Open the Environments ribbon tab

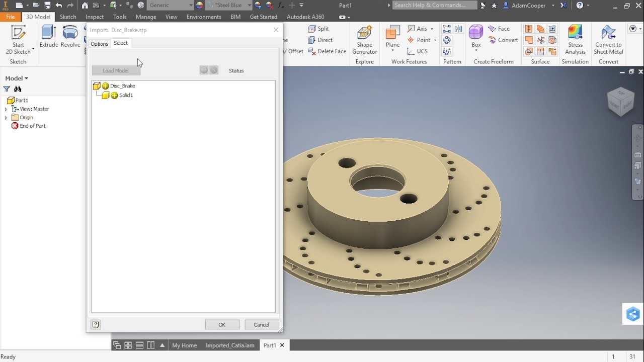pos(204,17)
